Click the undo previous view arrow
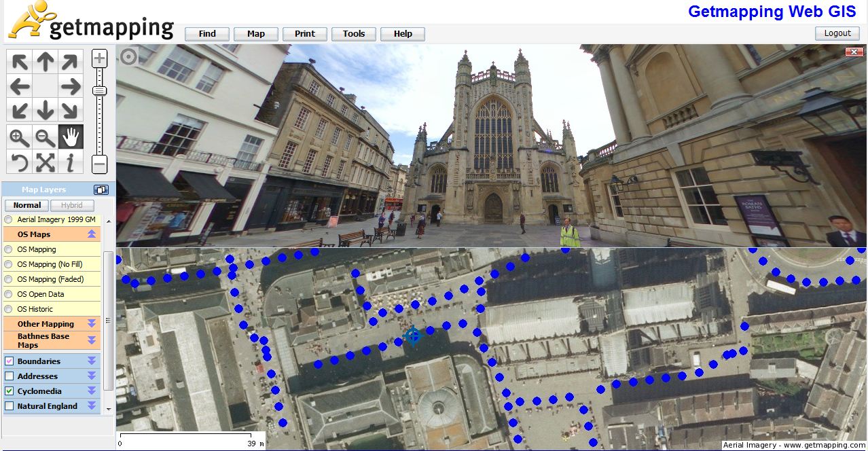This screenshot has height=451, width=868. [20, 162]
